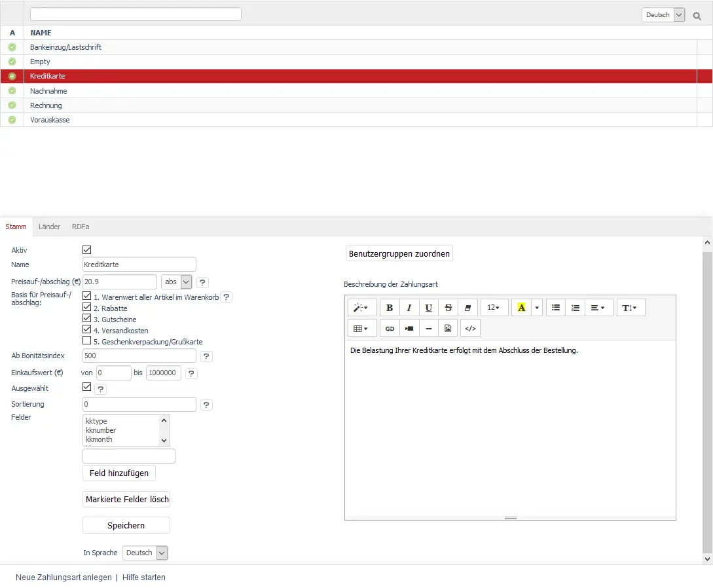Open the font size 12 dropdown
This screenshot has width=713, height=588.
(494, 308)
